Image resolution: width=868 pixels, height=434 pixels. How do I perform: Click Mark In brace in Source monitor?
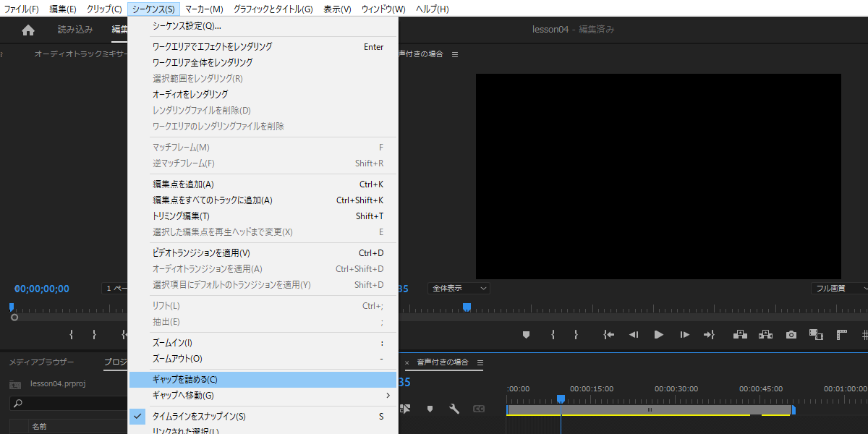(x=72, y=334)
